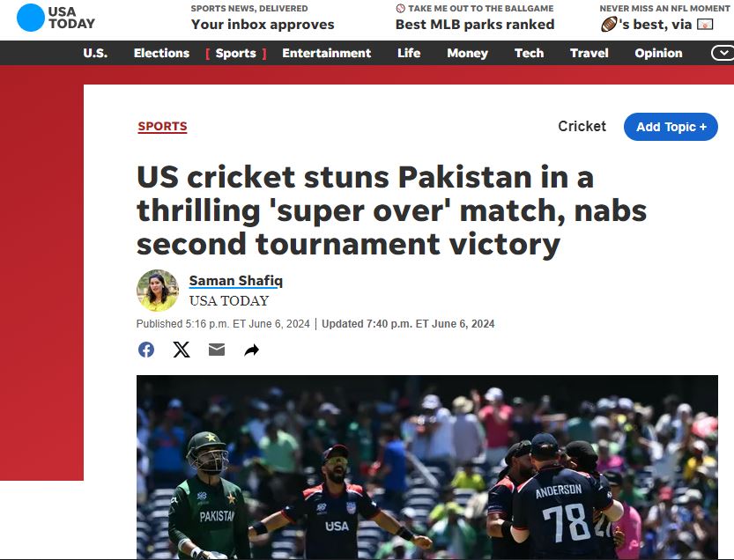This screenshot has height=560, width=734.
Task: Share article on X
Action: (182, 350)
